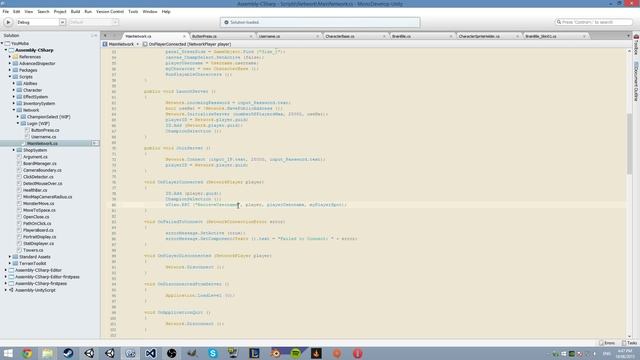The image size is (640, 360).
Task: Select Argument.cs file
Action: (x=35, y=157)
